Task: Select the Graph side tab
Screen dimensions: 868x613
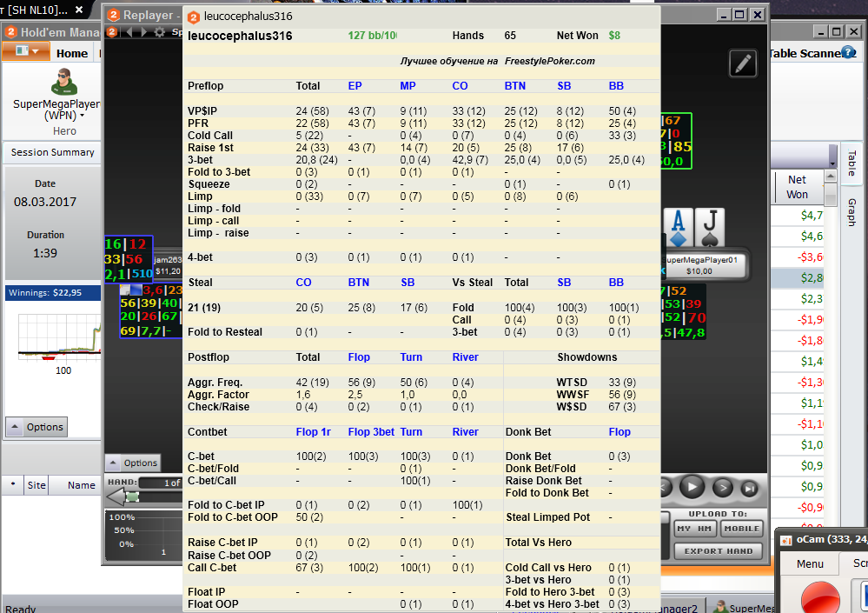Action: click(x=852, y=212)
